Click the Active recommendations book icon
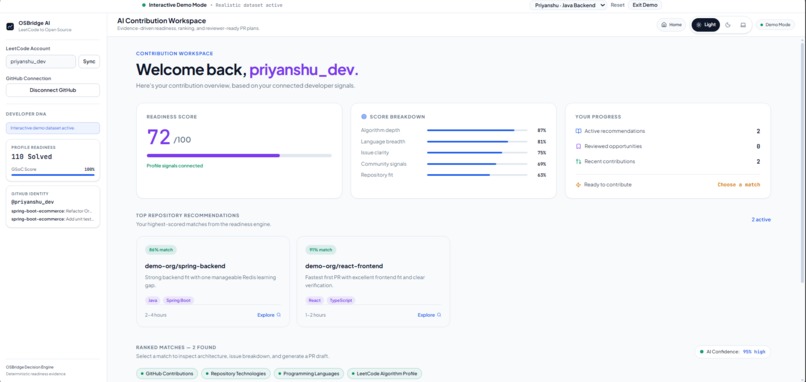This screenshot has width=806, height=382. click(x=578, y=131)
